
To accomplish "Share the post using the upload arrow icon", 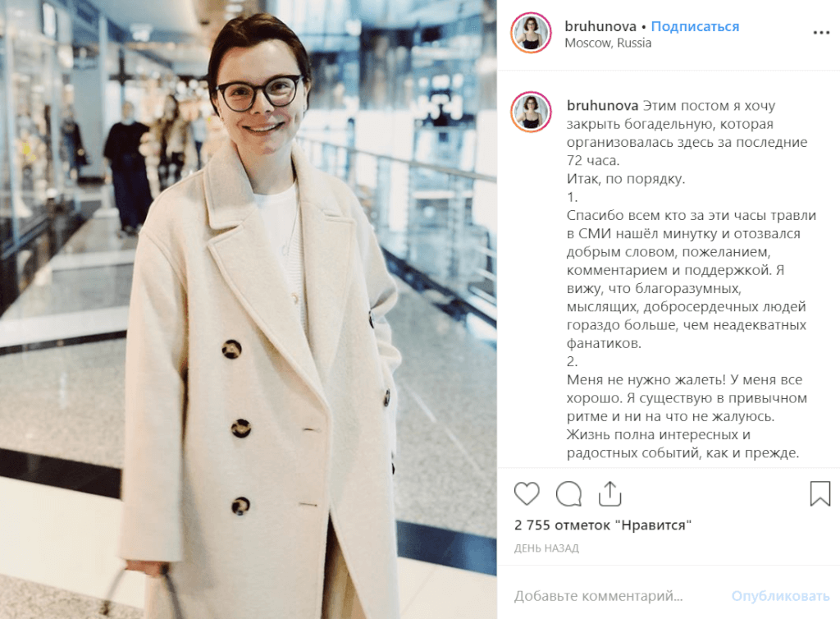I will (609, 493).
